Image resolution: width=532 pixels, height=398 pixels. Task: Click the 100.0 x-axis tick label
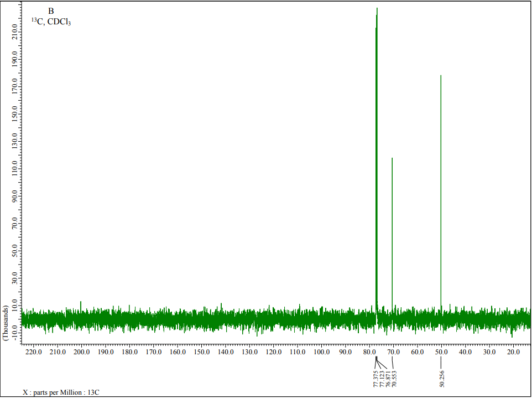[x=322, y=352]
